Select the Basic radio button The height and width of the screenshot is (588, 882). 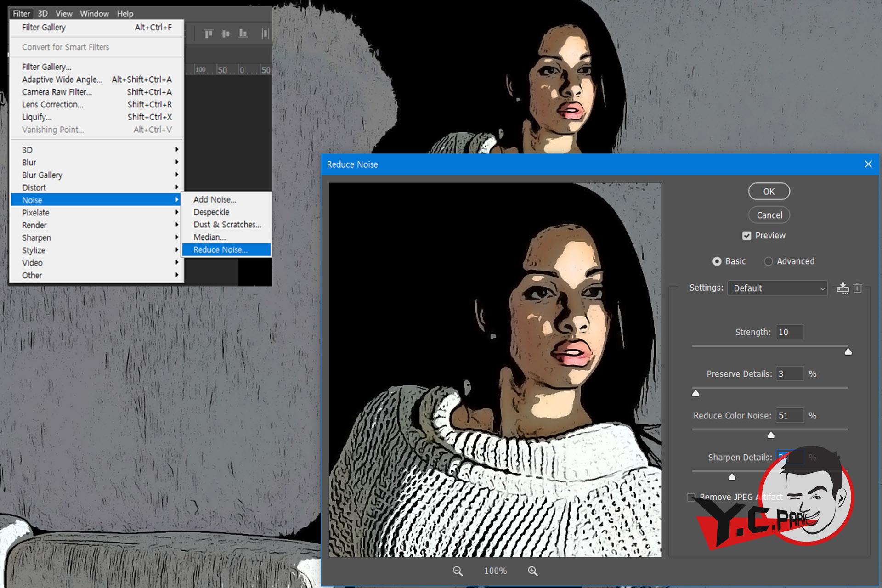coord(717,261)
